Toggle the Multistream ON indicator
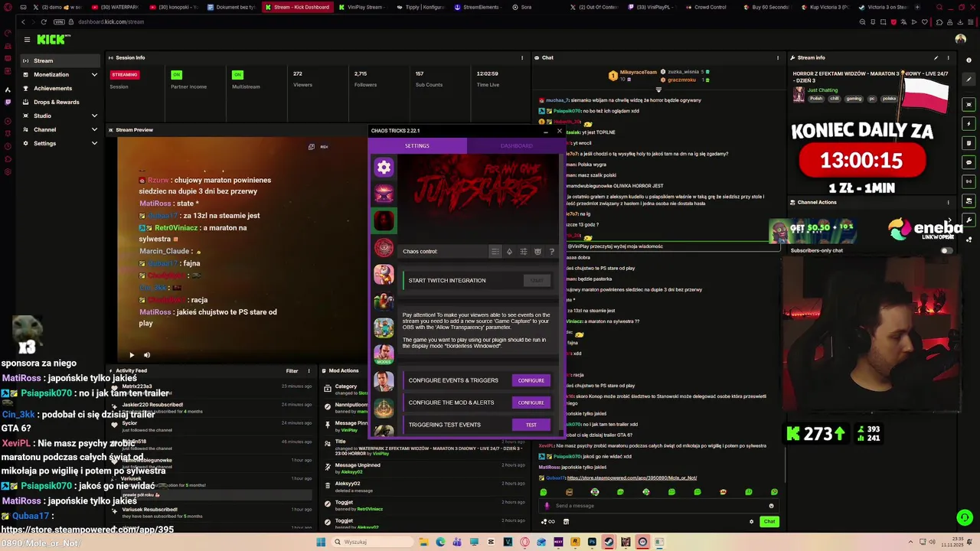 tap(237, 74)
